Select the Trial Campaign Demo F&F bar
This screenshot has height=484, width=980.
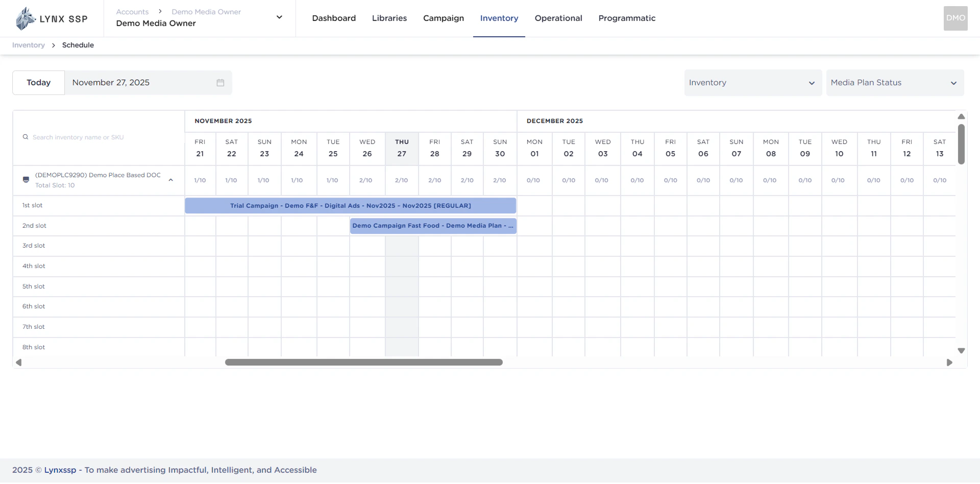pyautogui.click(x=350, y=205)
